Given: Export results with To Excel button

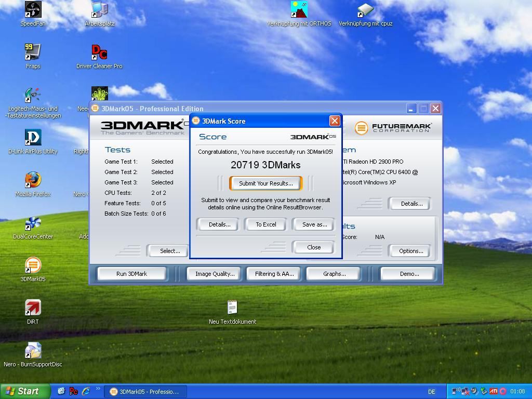Looking at the screenshot, I should pyautogui.click(x=265, y=224).
